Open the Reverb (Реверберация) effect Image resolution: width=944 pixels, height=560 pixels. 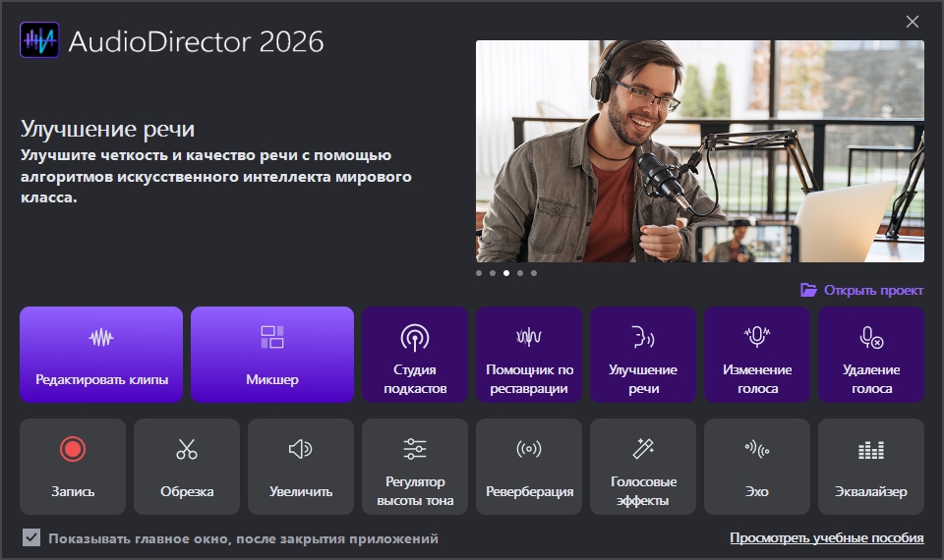coord(529,467)
